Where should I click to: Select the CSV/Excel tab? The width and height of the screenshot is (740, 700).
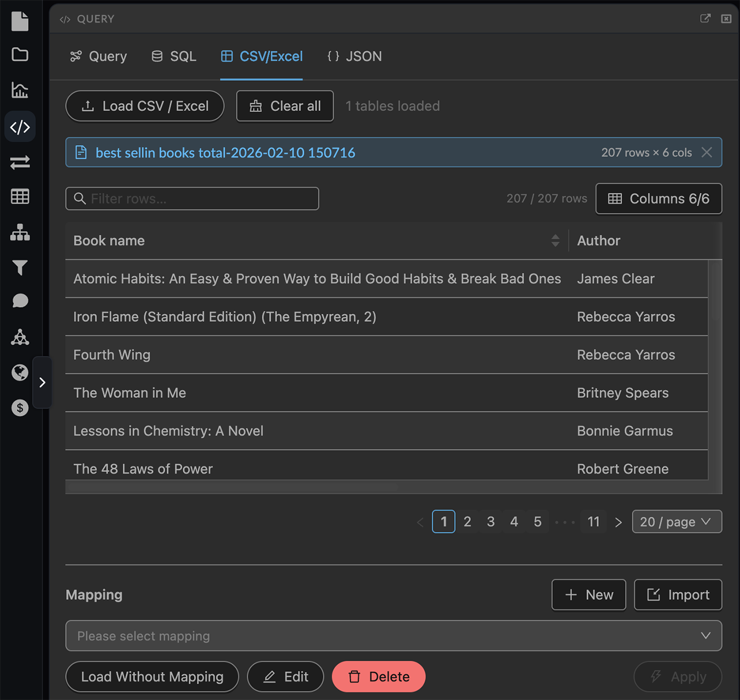pyautogui.click(x=261, y=56)
